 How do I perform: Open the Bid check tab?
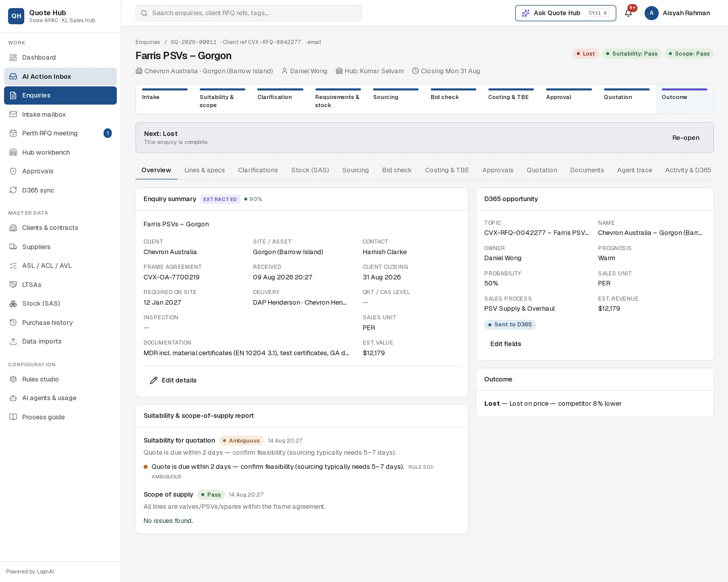(397, 170)
